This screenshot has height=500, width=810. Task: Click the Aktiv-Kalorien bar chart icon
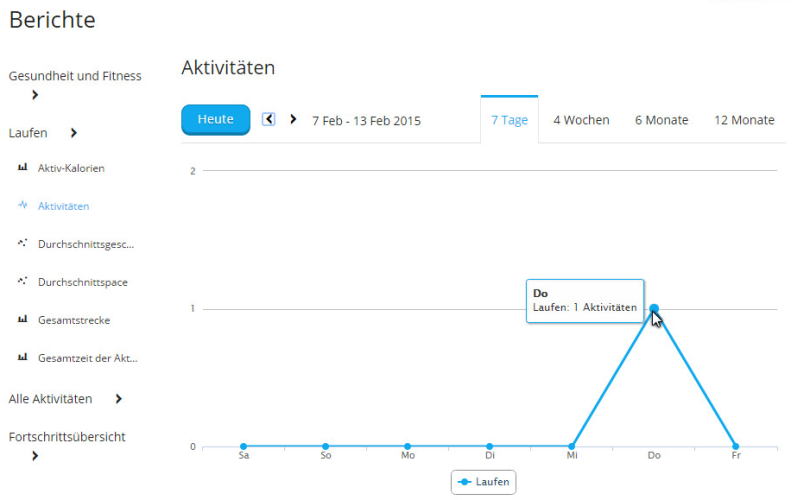[22, 168]
